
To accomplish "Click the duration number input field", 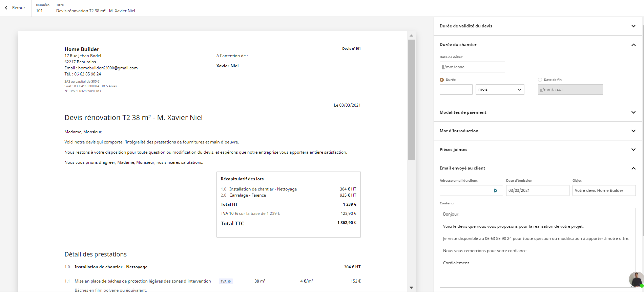I will click(456, 90).
